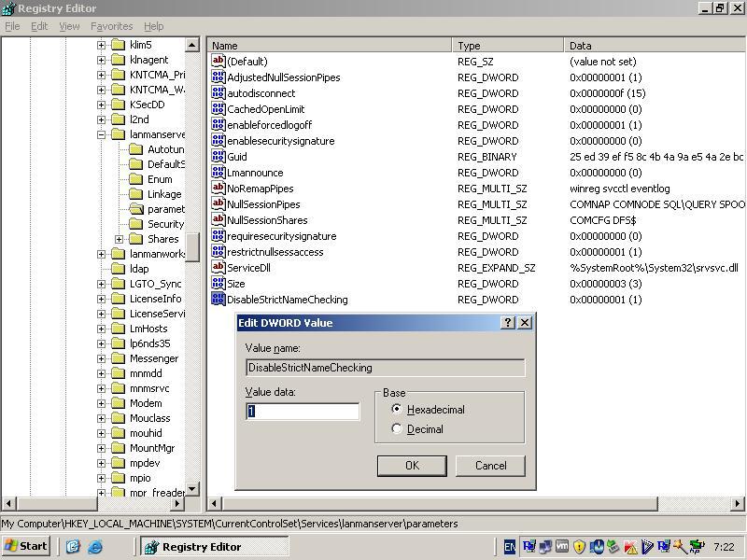The height and width of the screenshot is (560, 747).
Task: Open the View menu
Action: [69, 26]
